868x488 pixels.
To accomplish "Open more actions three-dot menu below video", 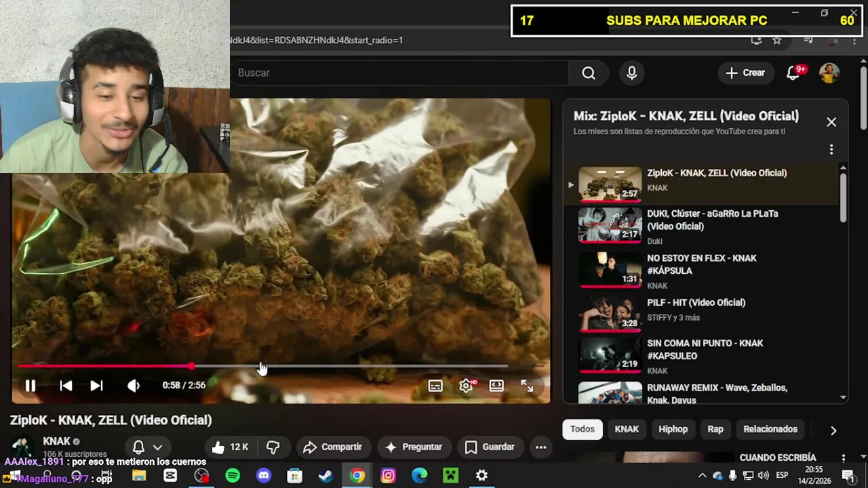I will coord(540,447).
